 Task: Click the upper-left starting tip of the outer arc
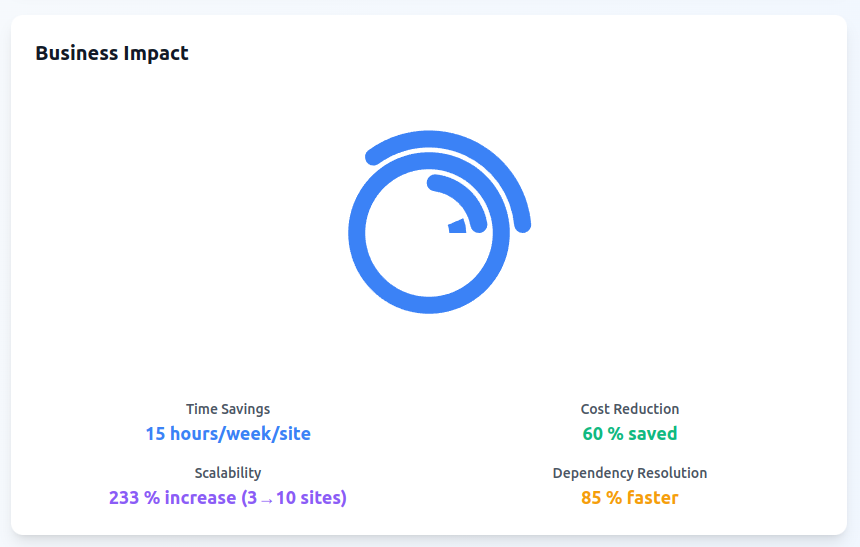tap(374, 156)
